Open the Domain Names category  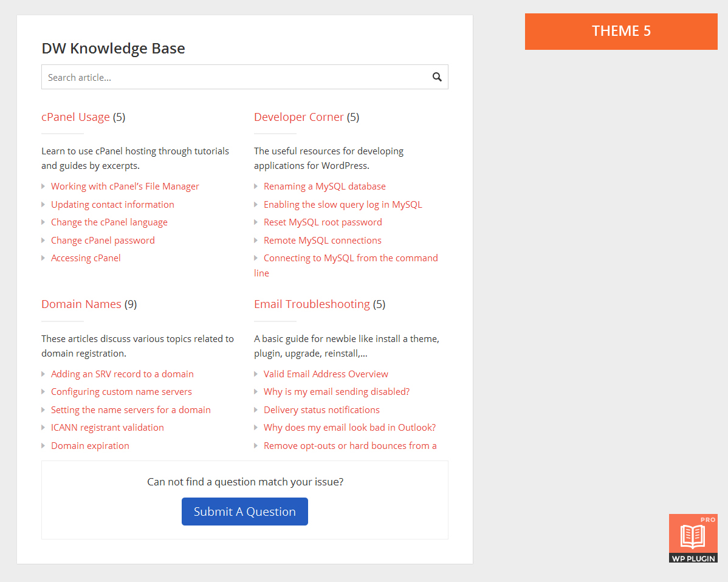(x=81, y=304)
